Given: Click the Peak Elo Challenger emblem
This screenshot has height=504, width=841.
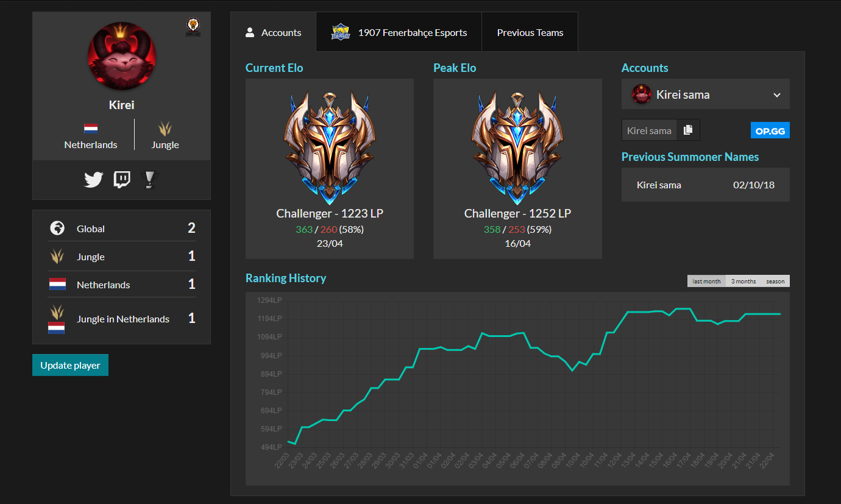Looking at the screenshot, I should pyautogui.click(x=517, y=147).
